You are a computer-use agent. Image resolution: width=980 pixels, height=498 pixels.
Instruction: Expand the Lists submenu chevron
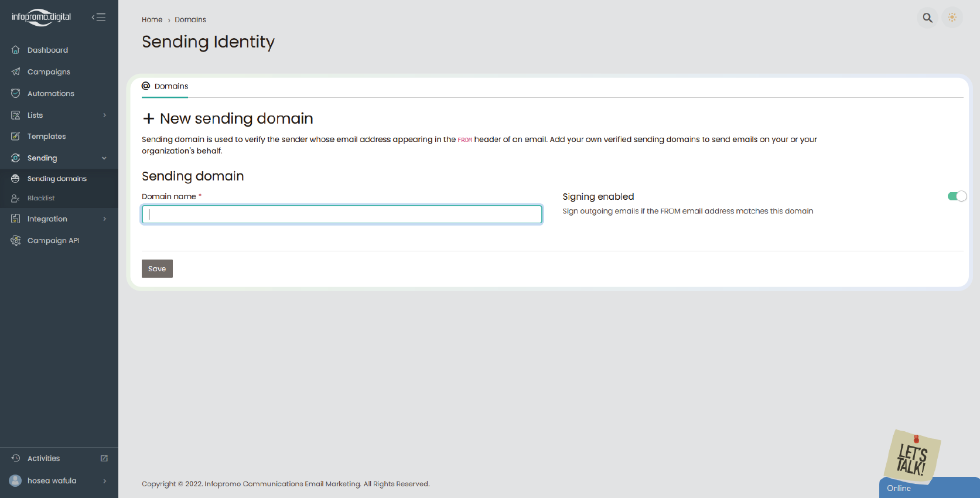click(105, 115)
